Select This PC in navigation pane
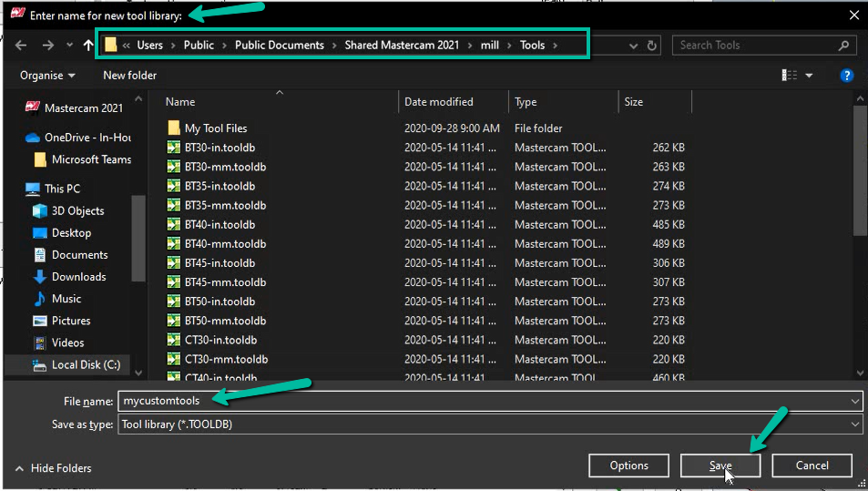Viewport: 868px width, 491px height. [x=53, y=189]
